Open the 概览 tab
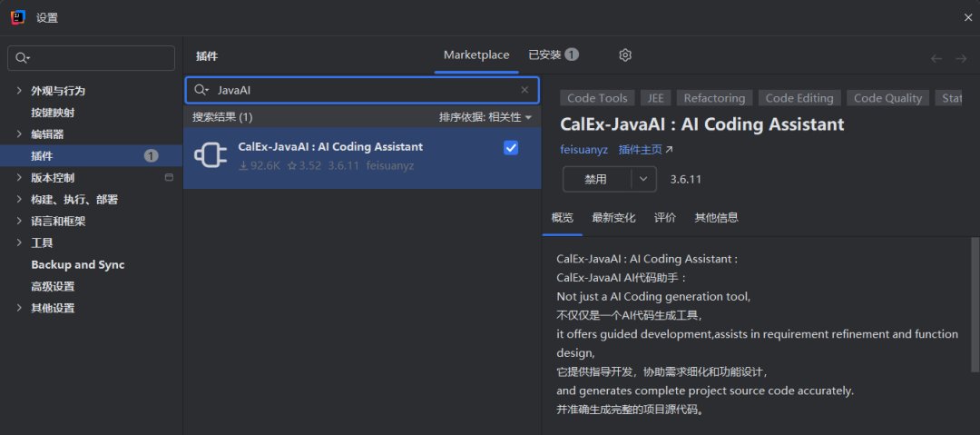Screen dimensions: 980x435 (x=562, y=218)
